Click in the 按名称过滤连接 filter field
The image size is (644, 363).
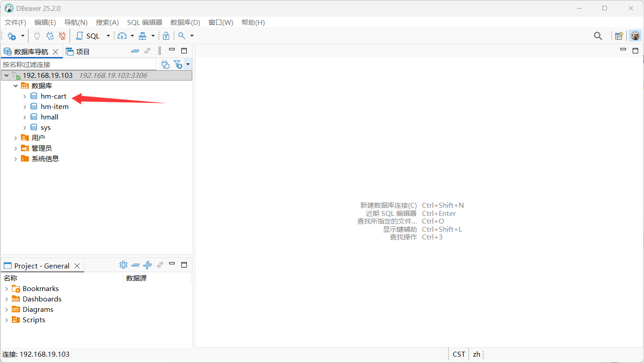77,64
